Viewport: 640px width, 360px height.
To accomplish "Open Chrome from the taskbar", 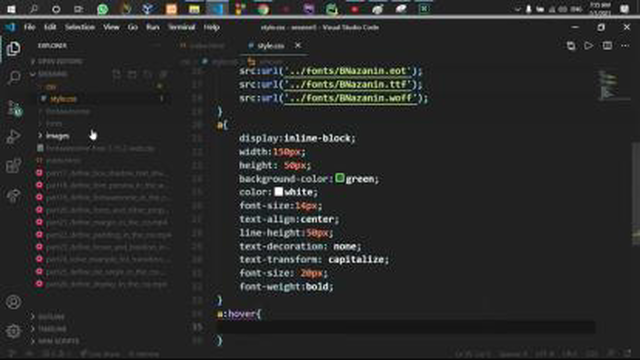I will [x=263, y=9].
